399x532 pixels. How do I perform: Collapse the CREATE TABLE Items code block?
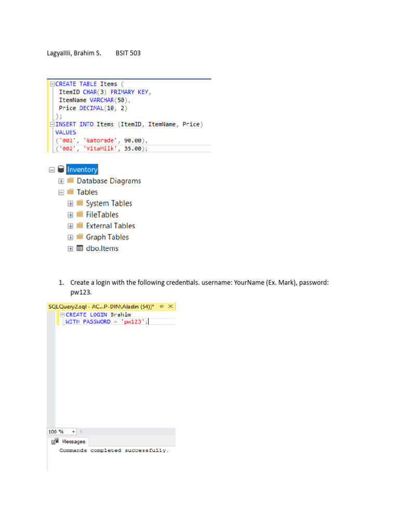(x=52, y=84)
